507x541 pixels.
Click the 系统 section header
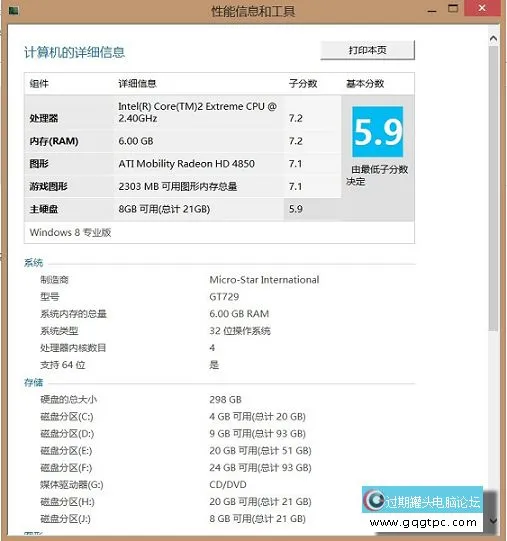coord(33,263)
